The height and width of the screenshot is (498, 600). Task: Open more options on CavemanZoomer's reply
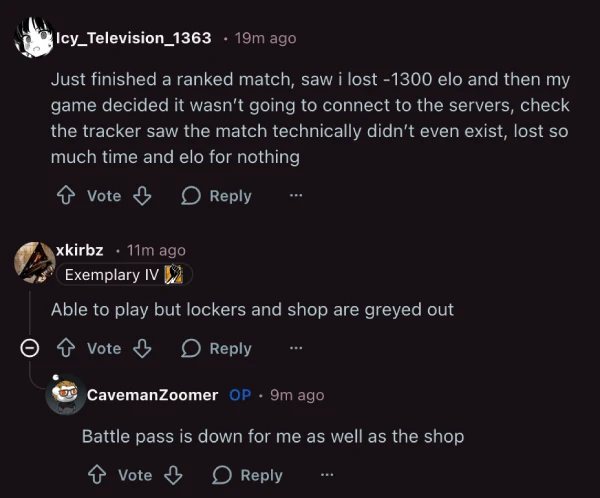click(x=326, y=475)
